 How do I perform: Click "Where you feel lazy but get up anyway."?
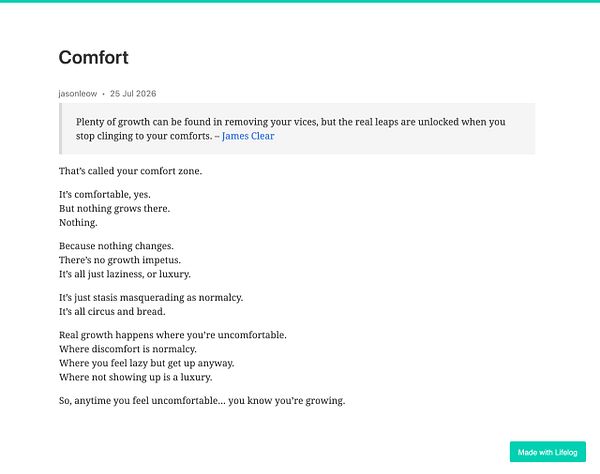pyautogui.click(x=147, y=363)
